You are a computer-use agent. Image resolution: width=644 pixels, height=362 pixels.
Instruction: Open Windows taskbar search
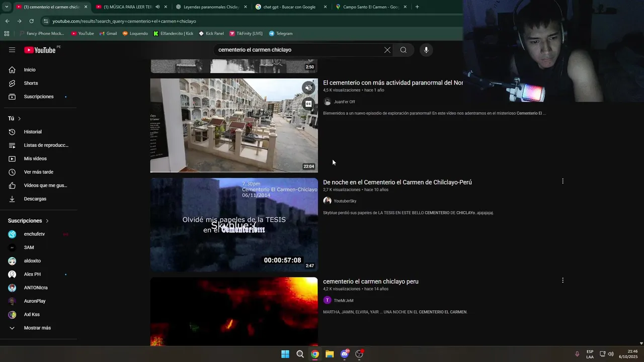tap(300, 354)
